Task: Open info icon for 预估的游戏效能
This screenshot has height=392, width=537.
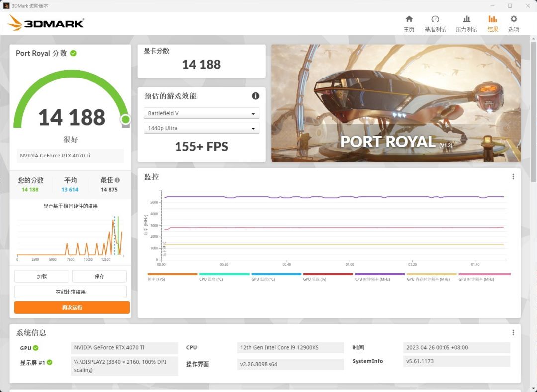Action: pyautogui.click(x=255, y=96)
